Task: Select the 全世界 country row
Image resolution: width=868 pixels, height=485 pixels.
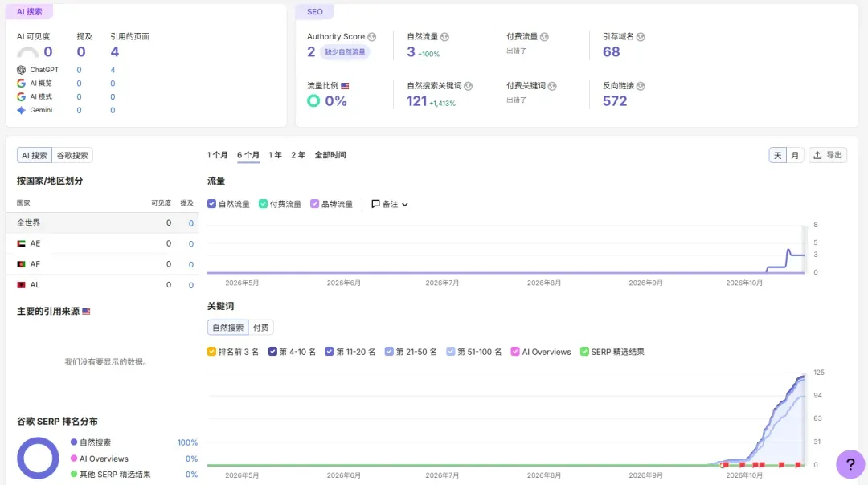Action: (102, 223)
